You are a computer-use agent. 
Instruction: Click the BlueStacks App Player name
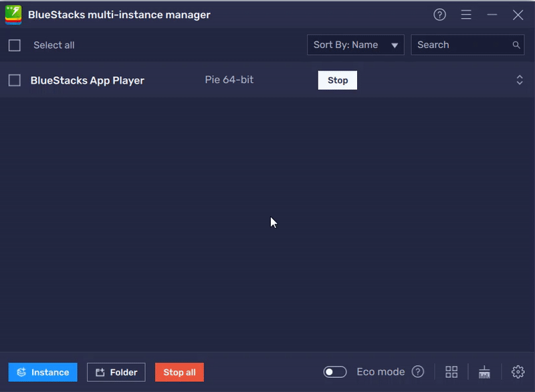tap(88, 80)
